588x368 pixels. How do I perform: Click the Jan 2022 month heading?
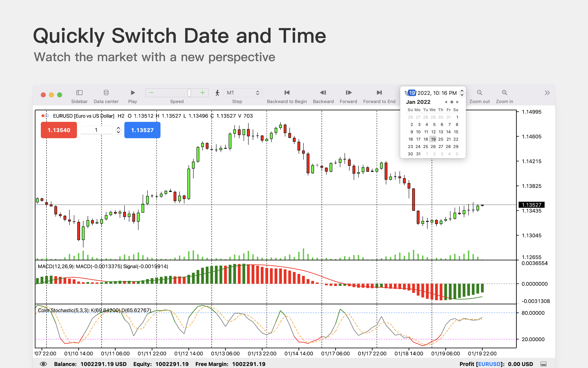point(418,102)
